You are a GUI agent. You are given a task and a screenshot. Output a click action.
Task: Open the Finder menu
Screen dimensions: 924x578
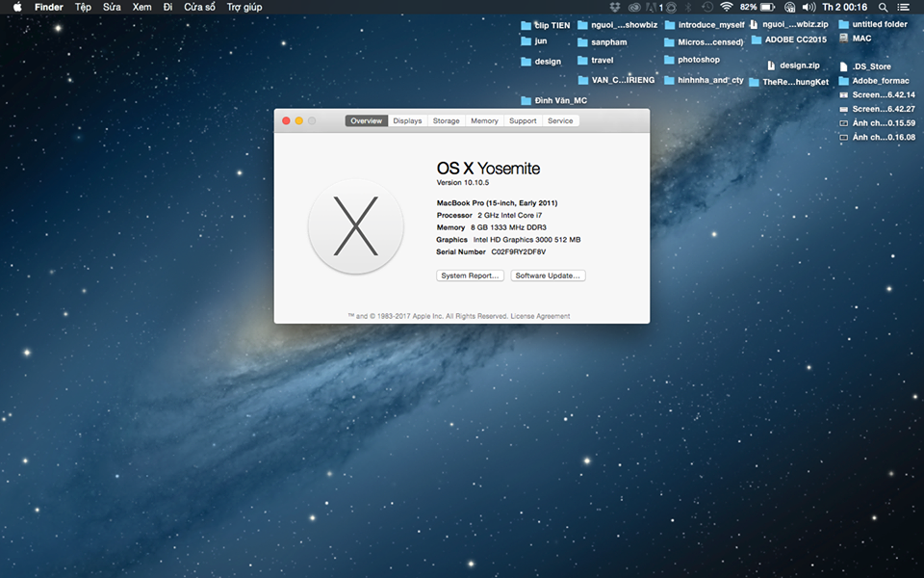[48, 7]
